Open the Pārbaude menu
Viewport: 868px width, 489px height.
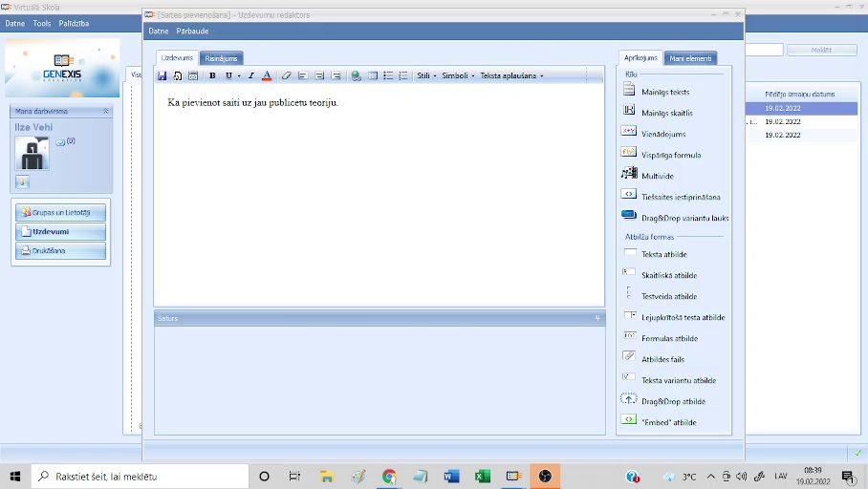(x=192, y=32)
